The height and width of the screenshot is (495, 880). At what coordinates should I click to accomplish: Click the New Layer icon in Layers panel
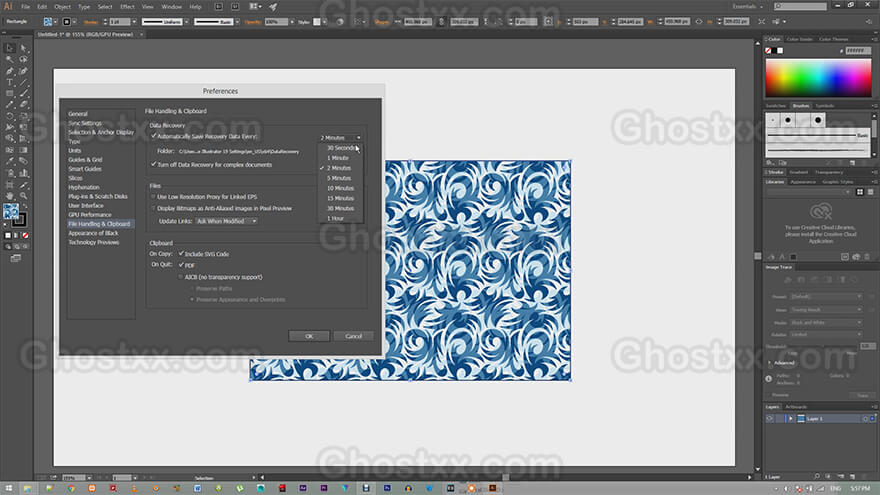tap(852, 476)
